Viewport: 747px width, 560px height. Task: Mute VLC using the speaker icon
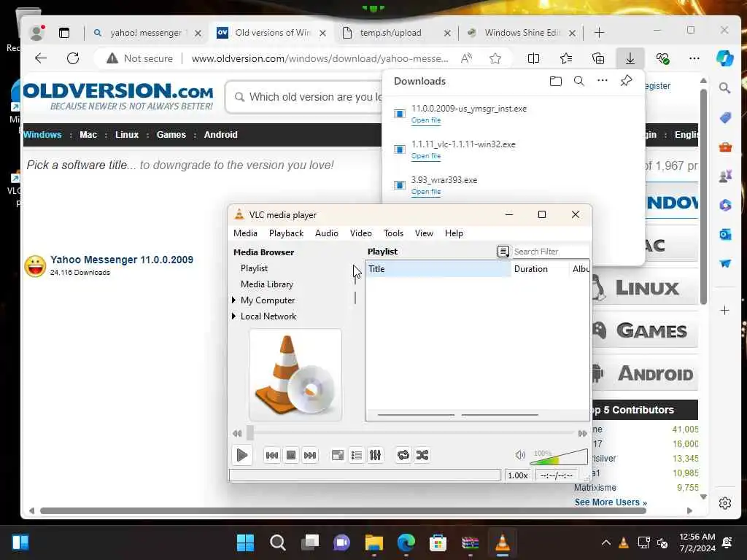[520, 455]
